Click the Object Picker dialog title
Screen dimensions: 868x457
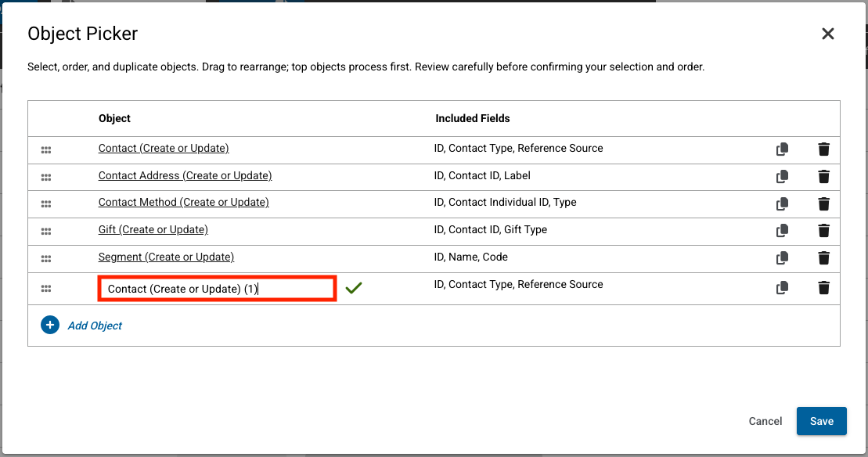(x=82, y=34)
